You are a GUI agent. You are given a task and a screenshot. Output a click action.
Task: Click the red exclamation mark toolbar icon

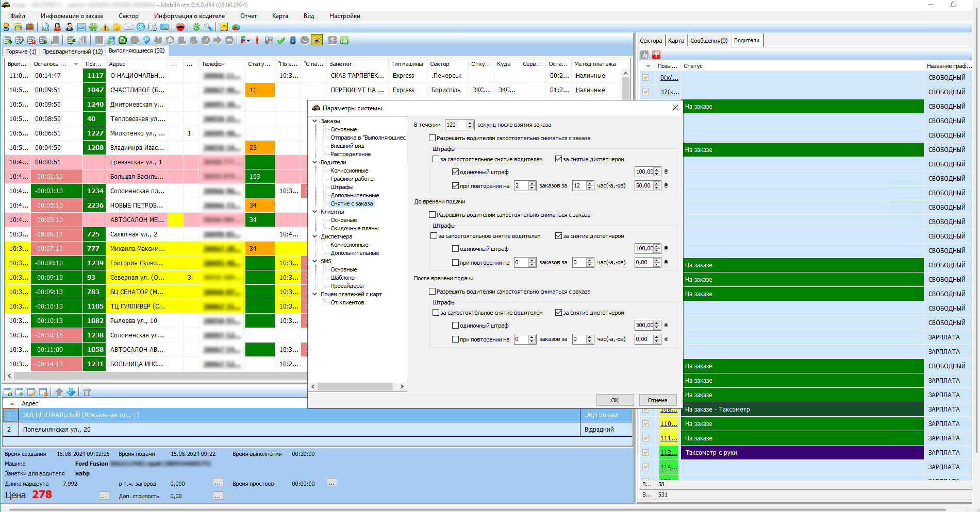[257, 40]
